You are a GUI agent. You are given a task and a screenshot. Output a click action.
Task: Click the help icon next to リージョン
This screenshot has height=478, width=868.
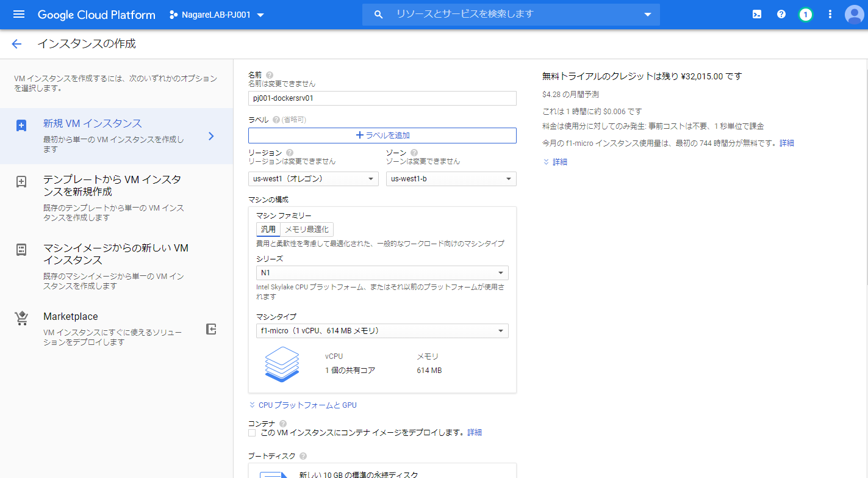point(290,153)
